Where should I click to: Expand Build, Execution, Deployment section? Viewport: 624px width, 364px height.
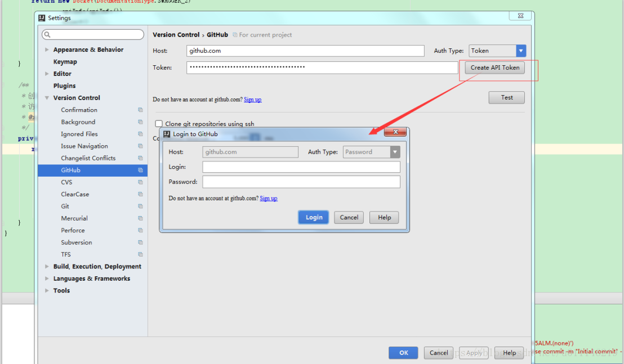coord(47,267)
